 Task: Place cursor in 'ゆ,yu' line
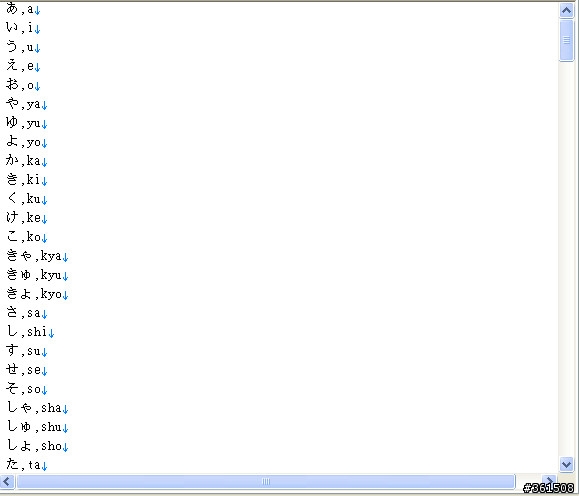pos(27,123)
